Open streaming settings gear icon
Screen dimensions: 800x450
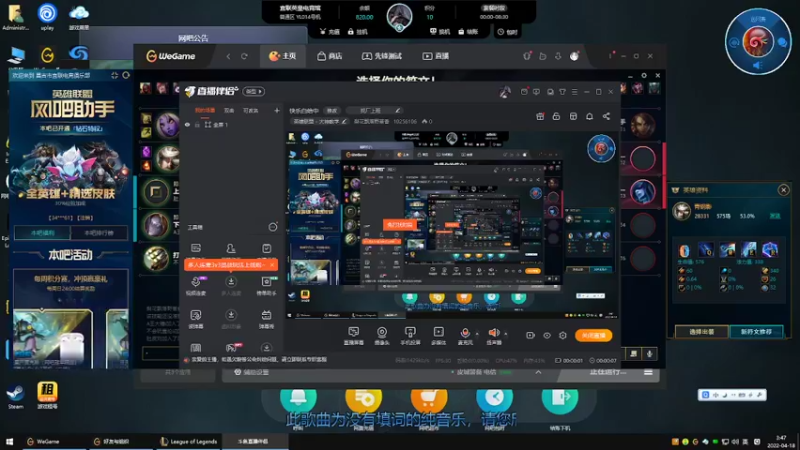coord(563,335)
